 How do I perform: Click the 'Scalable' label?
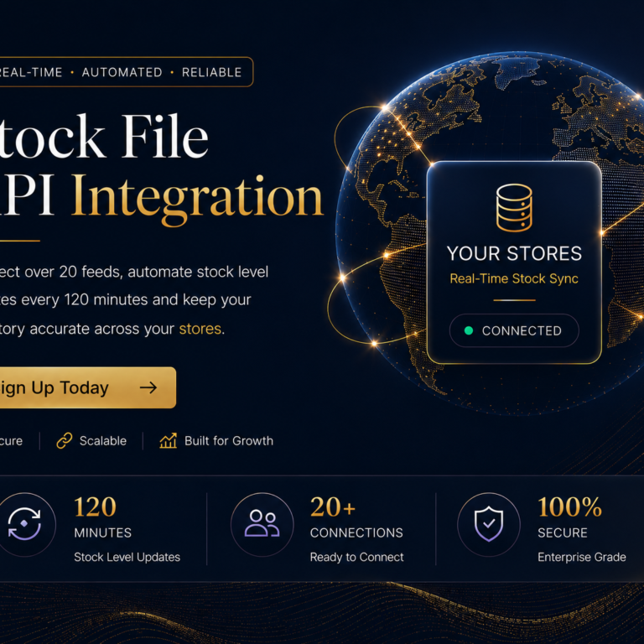(x=103, y=441)
